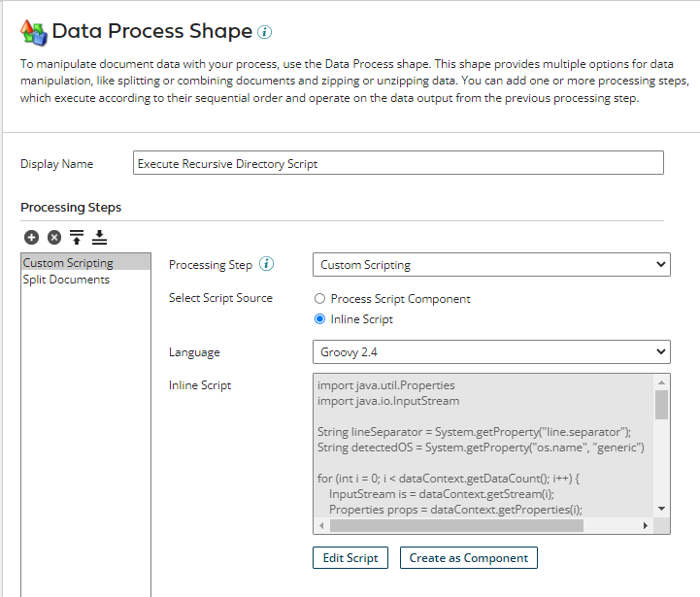Select the Process Script Component radio button
The image size is (700, 597).
[x=320, y=299]
